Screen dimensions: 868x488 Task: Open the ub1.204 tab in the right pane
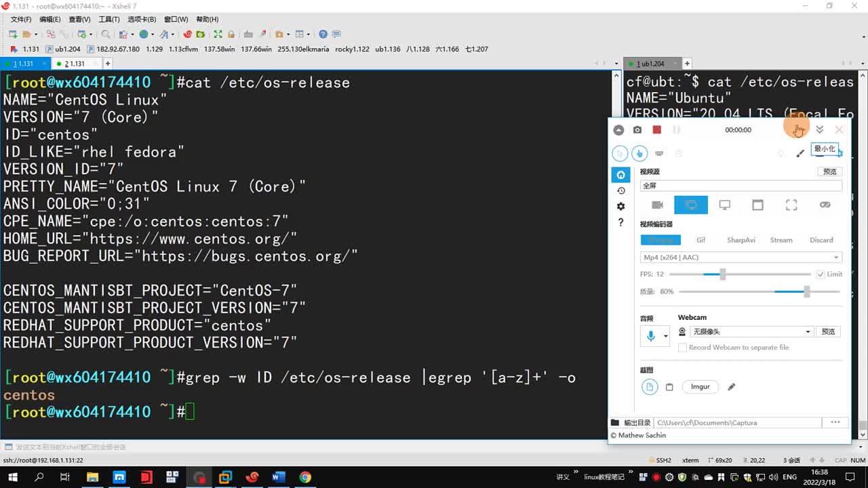coord(651,64)
